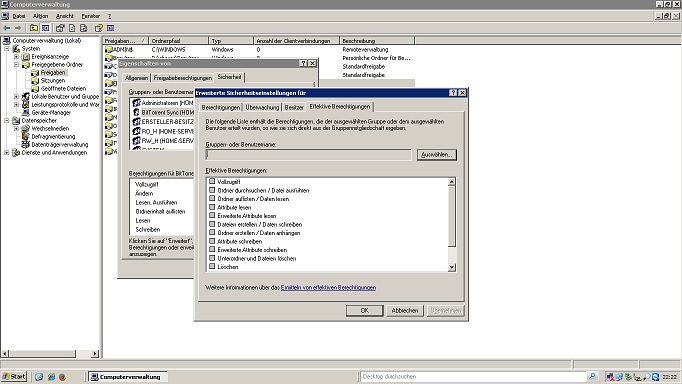Switch to the Besitzer tab
682x384 pixels.
(x=294, y=107)
